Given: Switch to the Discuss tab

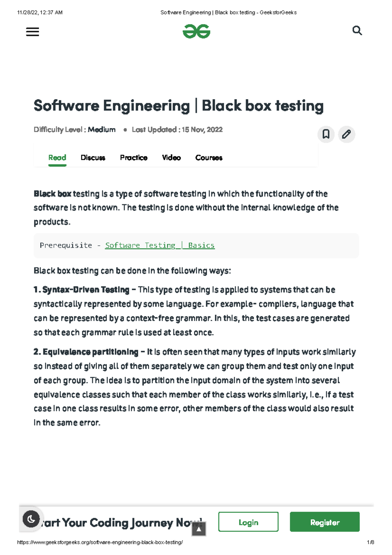Looking at the screenshot, I should [x=93, y=158].
